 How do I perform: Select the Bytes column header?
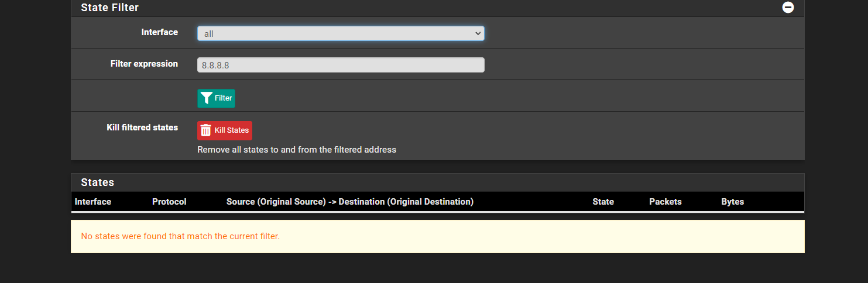pyautogui.click(x=733, y=202)
